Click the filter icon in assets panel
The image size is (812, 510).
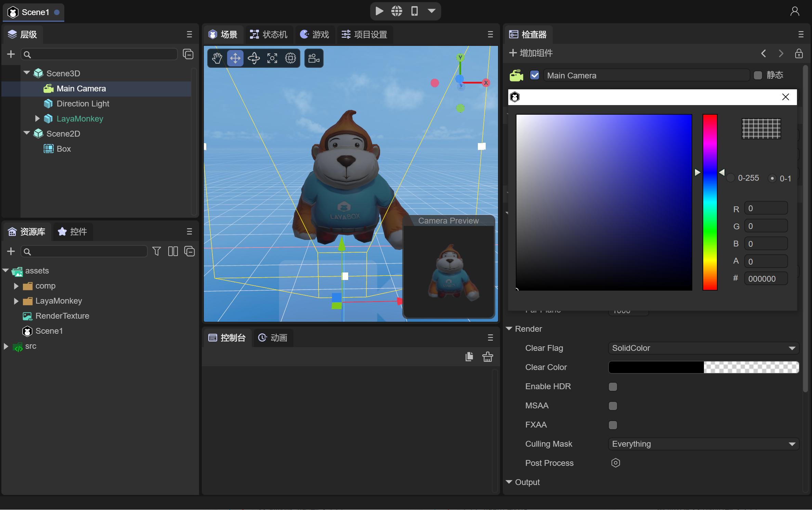pyautogui.click(x=156, y=252)
